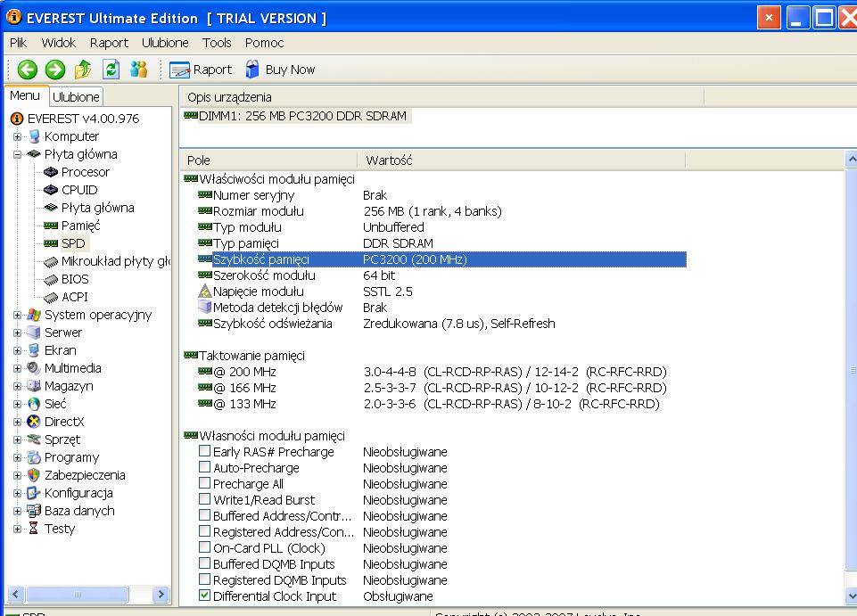Collapse the top-level Płyta główna node
This screenshot has height=616, width=857.
pos(17,155)
